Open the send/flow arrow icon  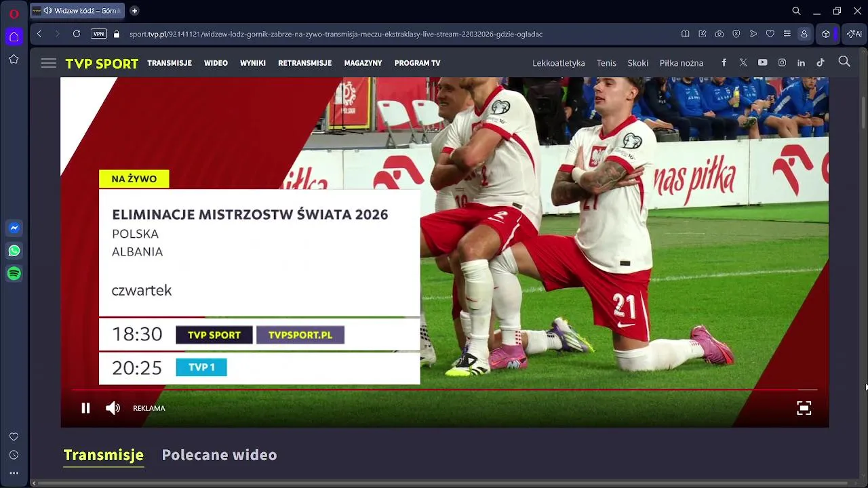(x=753, y=34)
